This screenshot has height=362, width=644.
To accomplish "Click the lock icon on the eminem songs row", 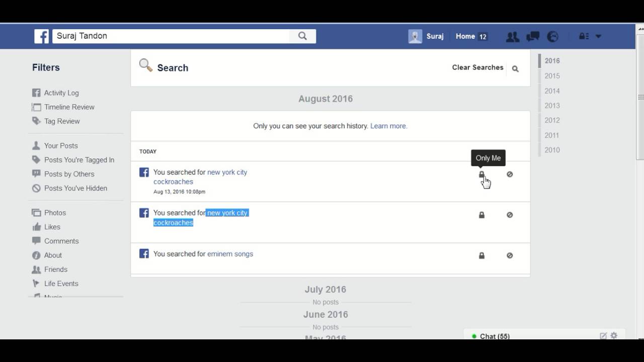I will pos(481,256).
